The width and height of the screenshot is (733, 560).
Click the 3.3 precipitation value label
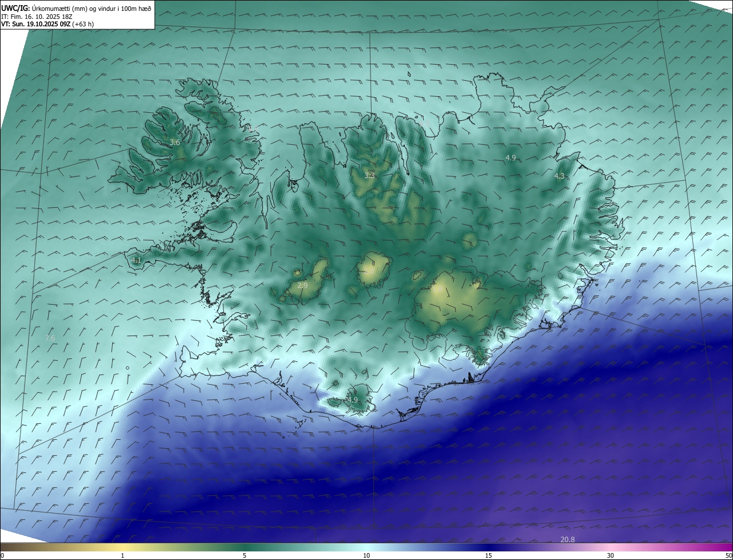(369, 175)
